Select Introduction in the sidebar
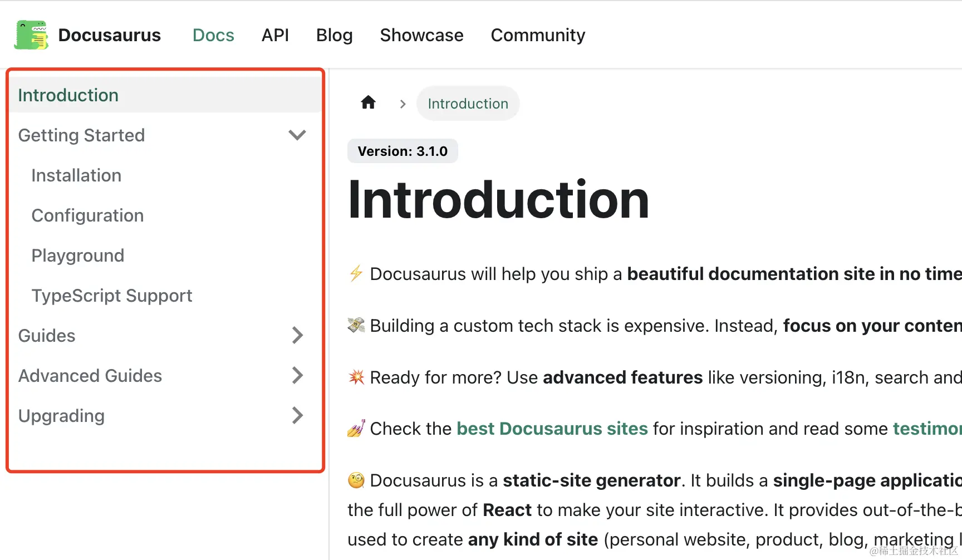This screenshot has width=962, height=560. 68,95
